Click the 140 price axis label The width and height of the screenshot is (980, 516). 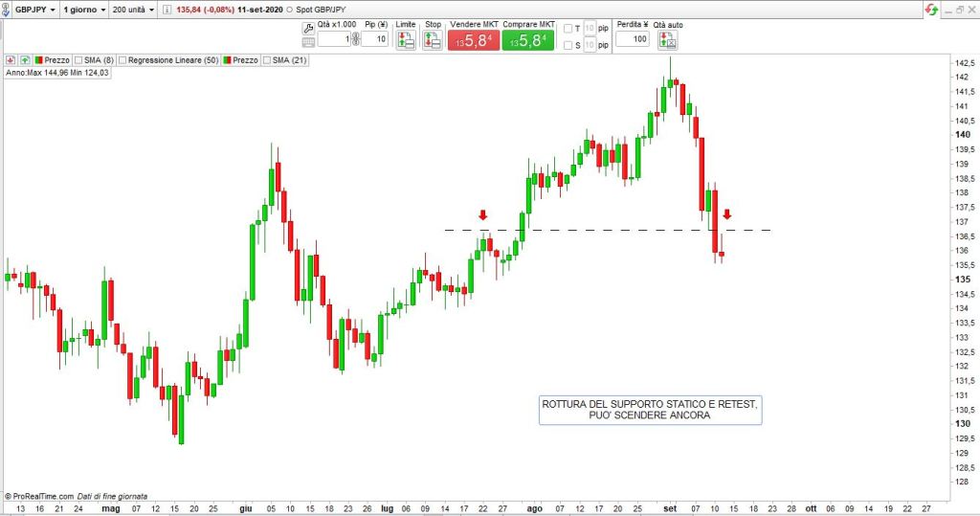(963, 134)
